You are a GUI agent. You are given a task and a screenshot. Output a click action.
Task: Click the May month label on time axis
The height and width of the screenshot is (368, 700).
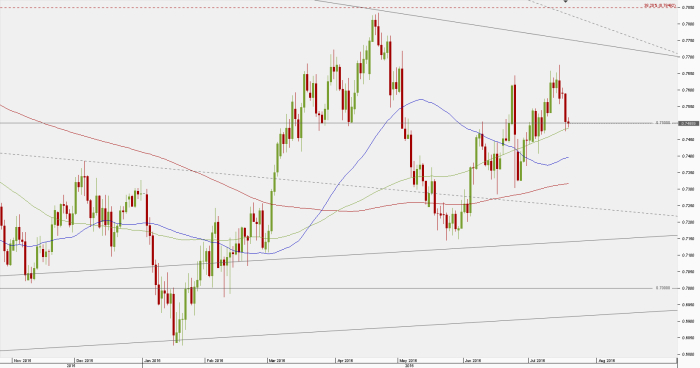[408, 360]
